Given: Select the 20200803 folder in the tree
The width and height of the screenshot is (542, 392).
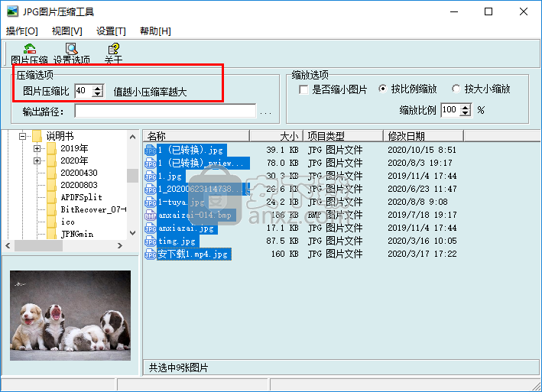Looking at the screenshot, I should tap(80, 185).
